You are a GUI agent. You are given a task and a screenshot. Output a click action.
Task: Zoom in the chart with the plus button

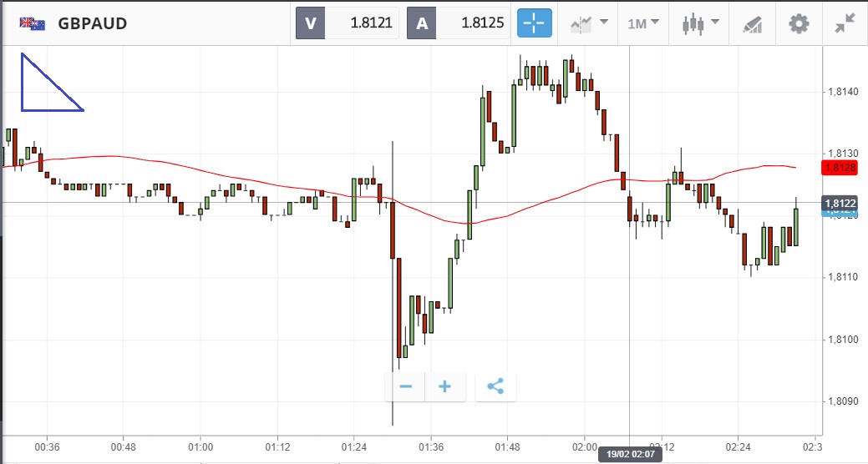pyautogui.click(x=445, y=386)
